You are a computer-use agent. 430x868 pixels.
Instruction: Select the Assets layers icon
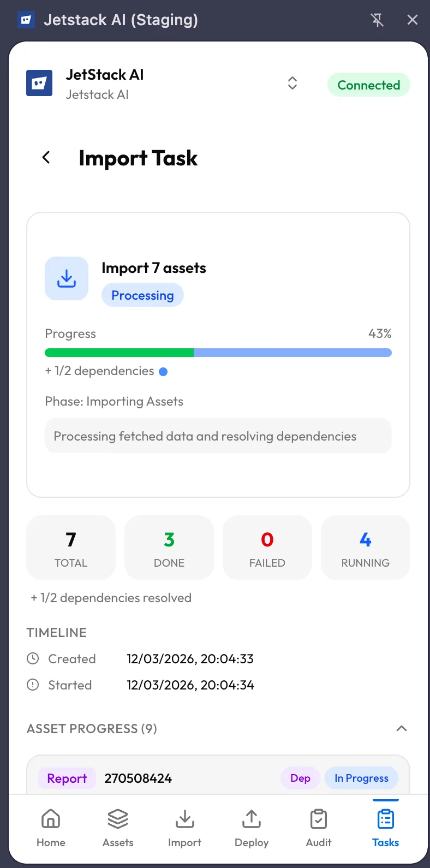117,819
